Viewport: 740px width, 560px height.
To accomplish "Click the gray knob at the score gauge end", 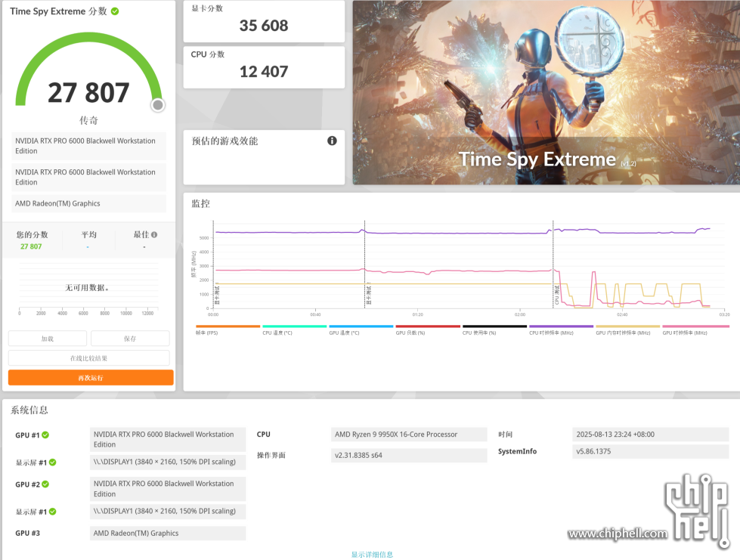I will click(158, 105).
